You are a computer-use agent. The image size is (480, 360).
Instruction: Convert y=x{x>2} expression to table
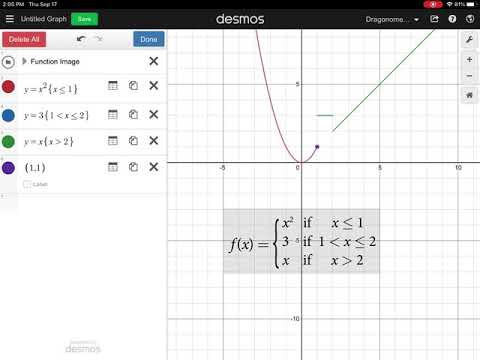click(113, 141)
